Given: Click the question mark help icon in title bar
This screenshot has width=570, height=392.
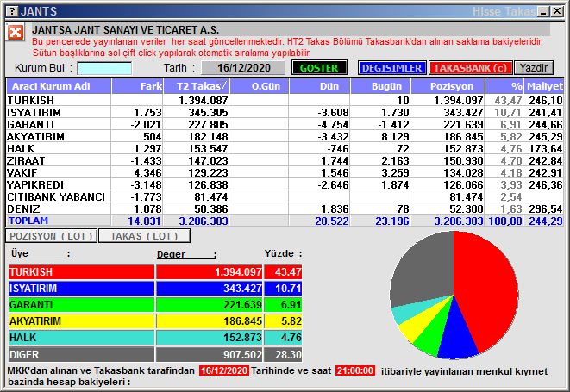Looking at the screenshot, I should (x=12, y=11).
